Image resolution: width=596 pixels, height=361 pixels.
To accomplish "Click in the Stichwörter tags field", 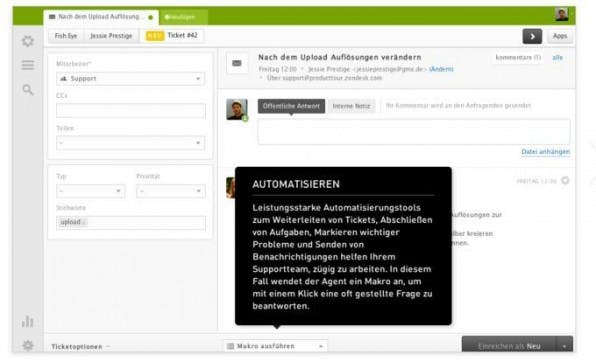I will [x=131, y=223].
